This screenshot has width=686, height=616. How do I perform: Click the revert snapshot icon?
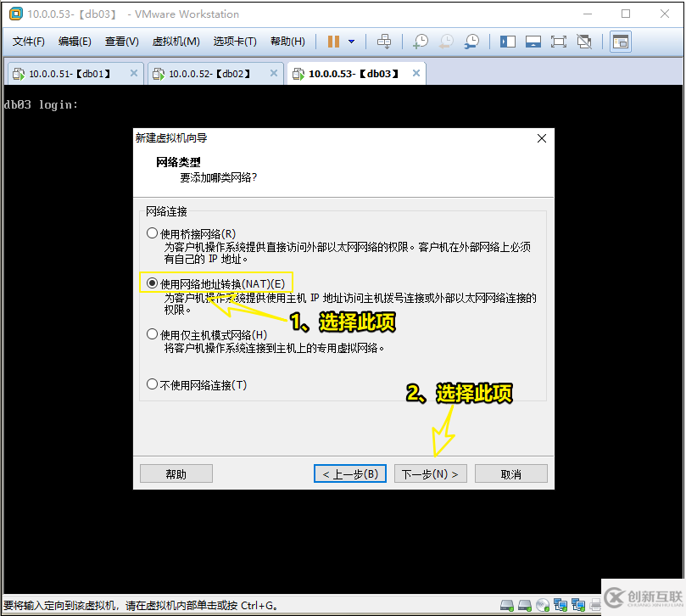point(446,42)
